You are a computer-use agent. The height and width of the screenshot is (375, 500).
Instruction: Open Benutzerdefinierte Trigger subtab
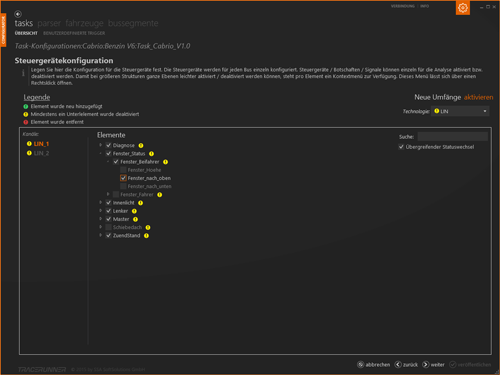click(x=74, y=33)
